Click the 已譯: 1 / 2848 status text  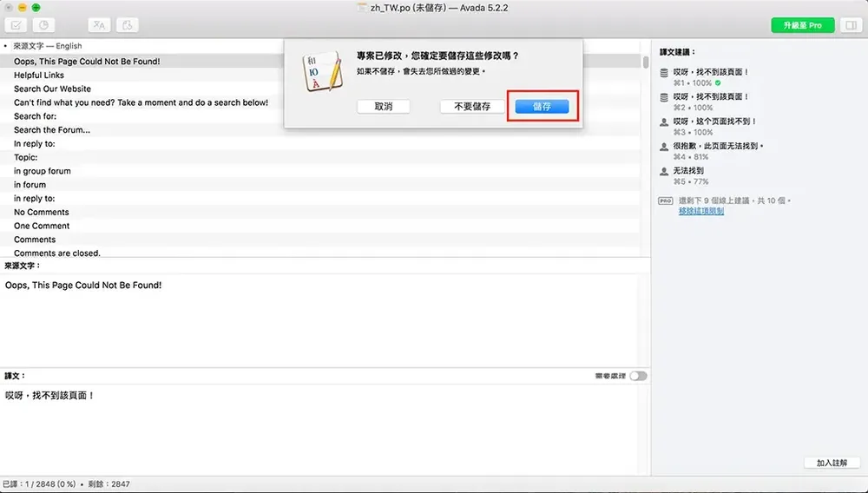[x=39, y=484]
